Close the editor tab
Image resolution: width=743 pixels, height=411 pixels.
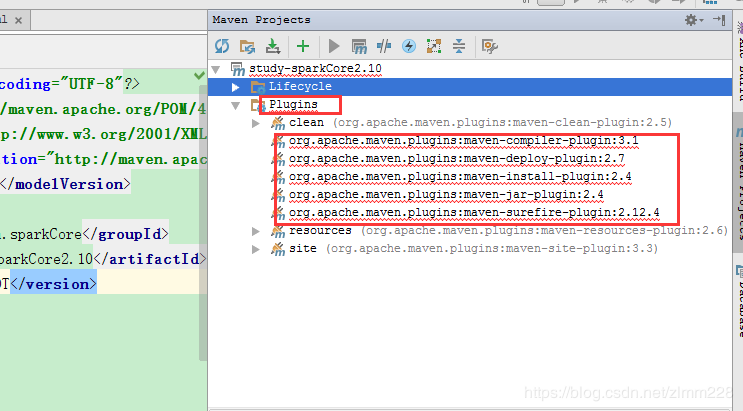(18, 20)
